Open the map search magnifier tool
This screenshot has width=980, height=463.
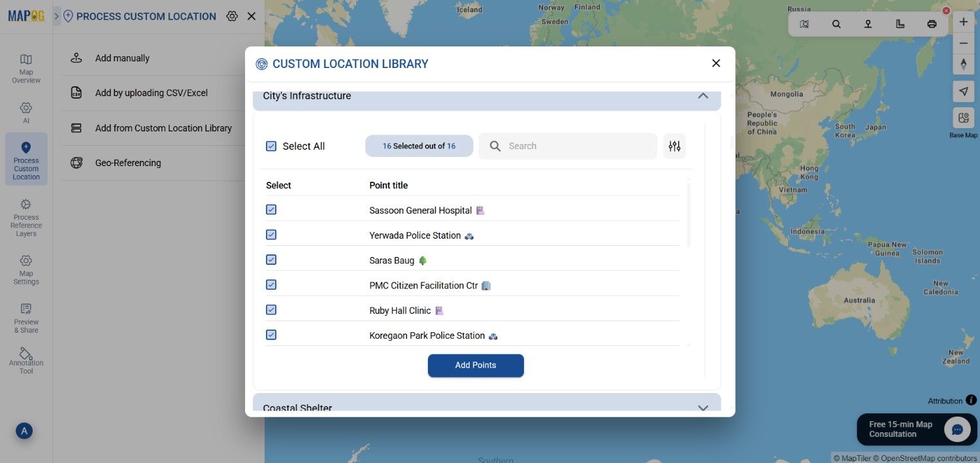(836, 24)
